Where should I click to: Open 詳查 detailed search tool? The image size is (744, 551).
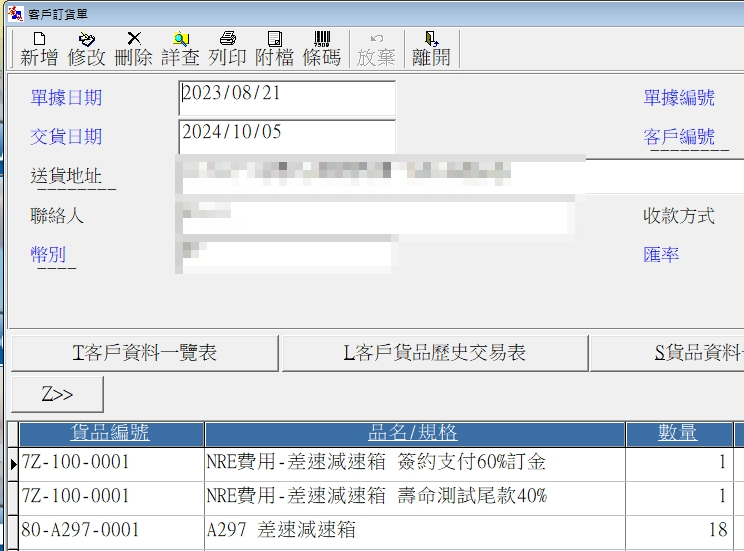(x=181, y=49)
